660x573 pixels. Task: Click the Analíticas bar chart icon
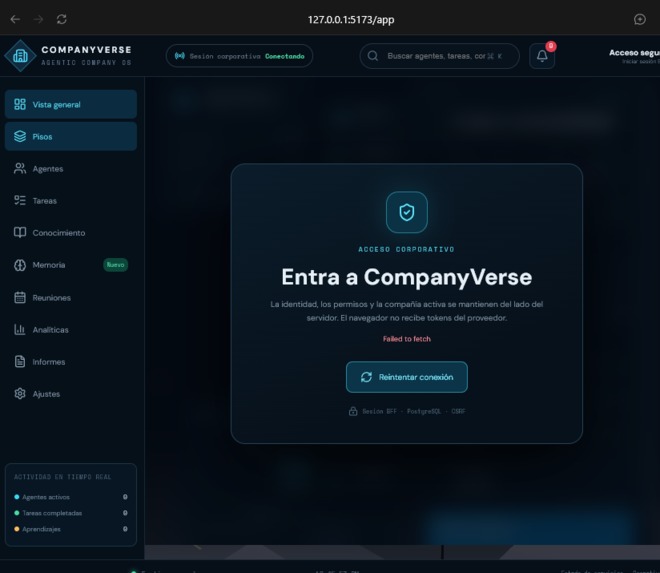20,329
